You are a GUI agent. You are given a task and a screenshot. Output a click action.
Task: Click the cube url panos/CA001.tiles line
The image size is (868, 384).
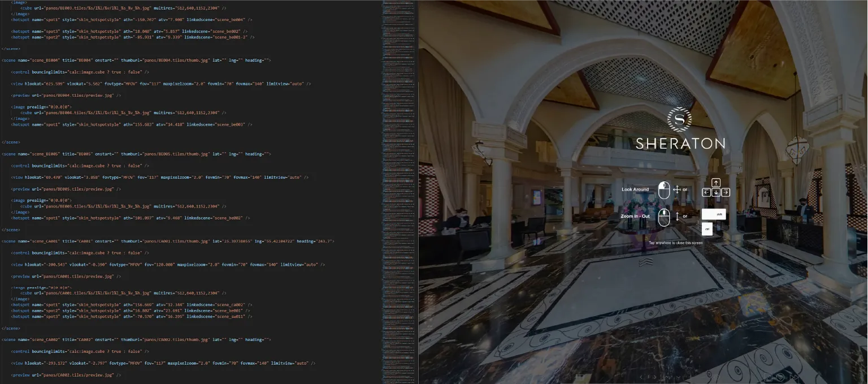[123, 294]
